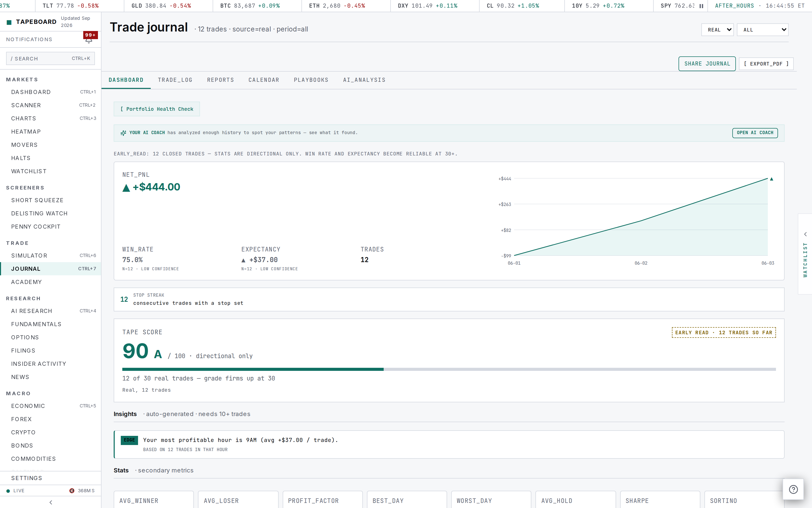Click the Stop Streak card

(x=449, y=299)
